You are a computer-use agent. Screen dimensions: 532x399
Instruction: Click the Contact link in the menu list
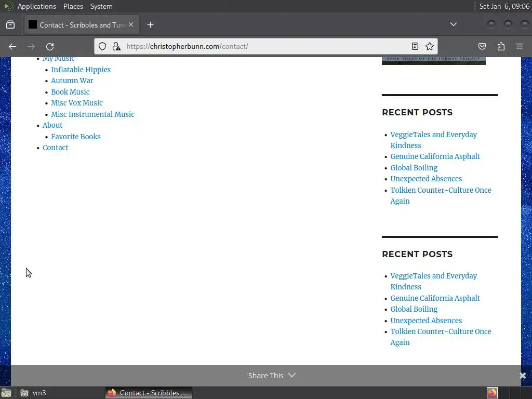click(55, 148)
